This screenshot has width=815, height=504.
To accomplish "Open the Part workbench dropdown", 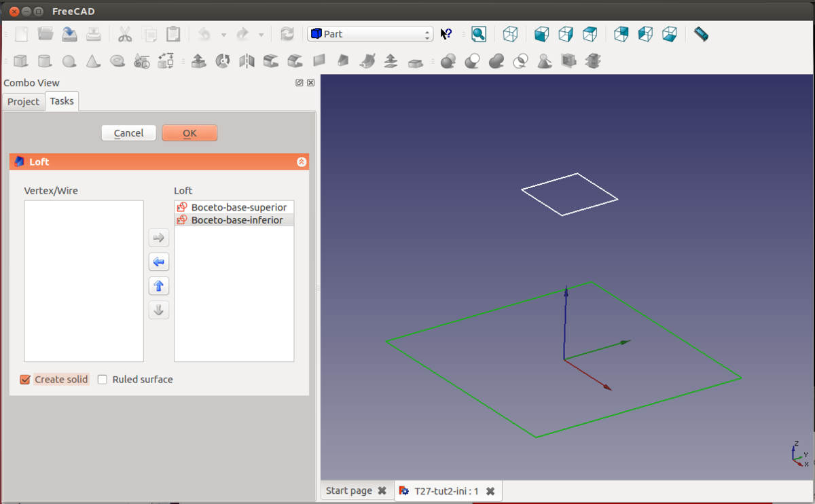I will click(x=370, y=34).
